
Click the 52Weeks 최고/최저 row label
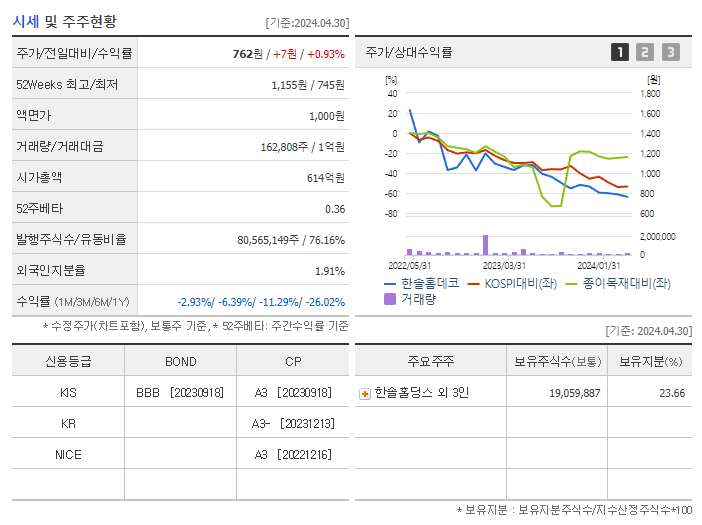click(x=67, y=85)
